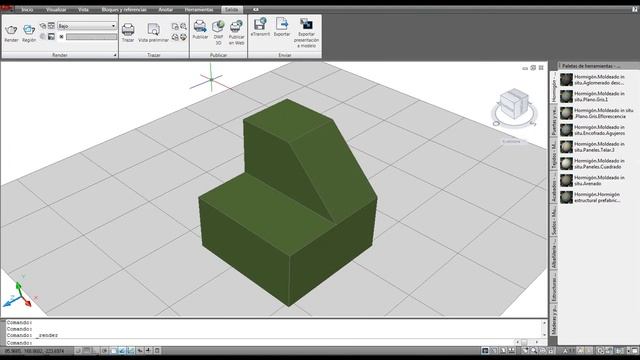
Task: Click the command line input field
Action: pos(261,342)
